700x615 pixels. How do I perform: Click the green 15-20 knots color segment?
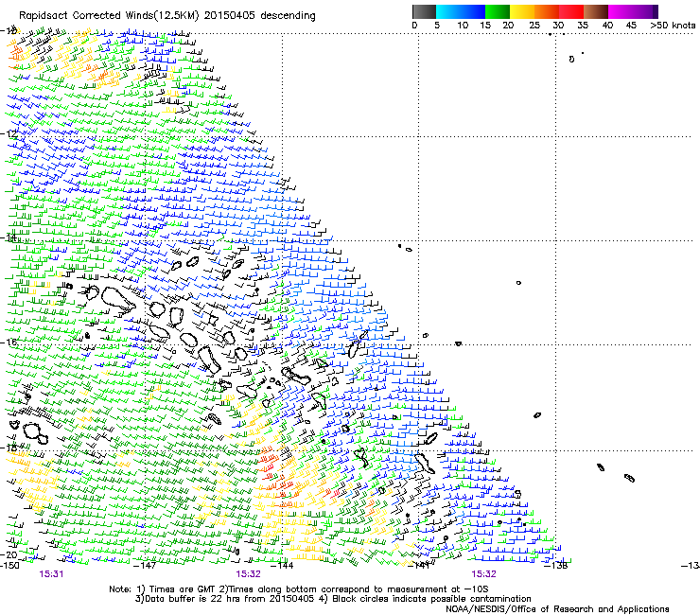pos(498,11)
